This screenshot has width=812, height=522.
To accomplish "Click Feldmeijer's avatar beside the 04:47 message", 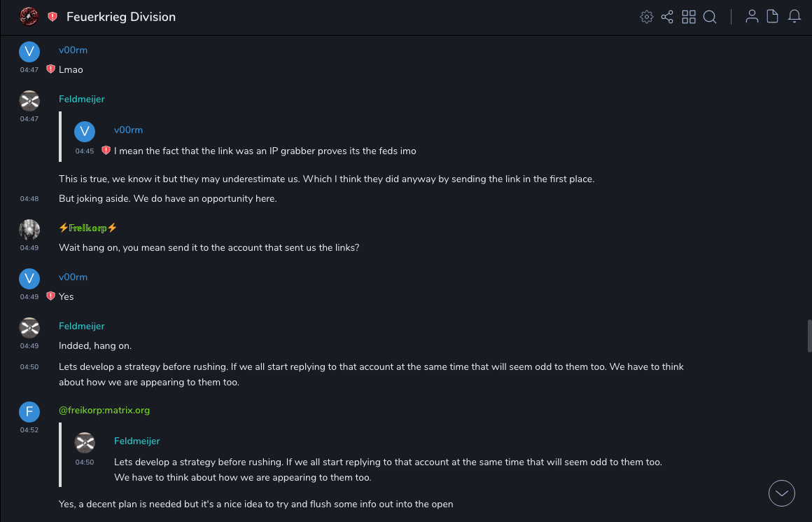I will 29,101.
